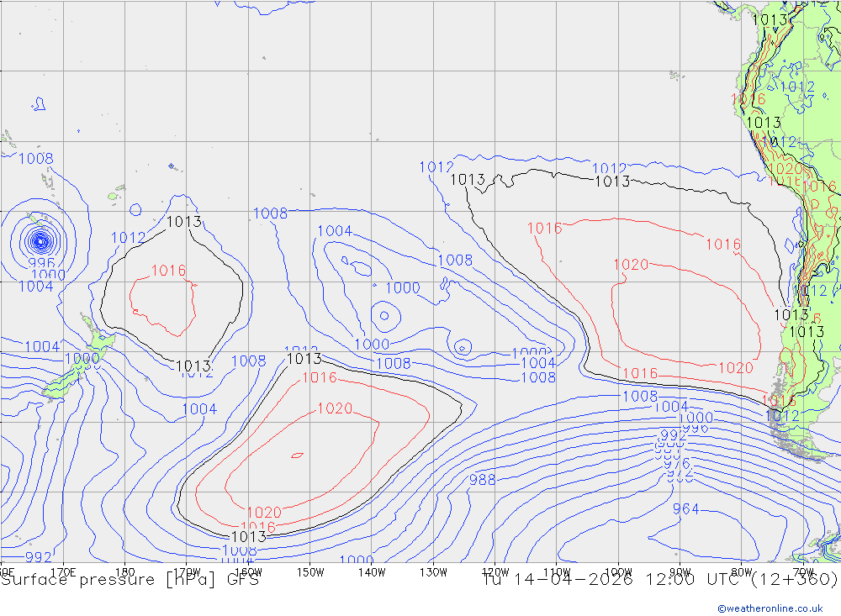Click the 170E longitude axis label
This screenshot has height=616, width=841.
[x=63, y=572]
